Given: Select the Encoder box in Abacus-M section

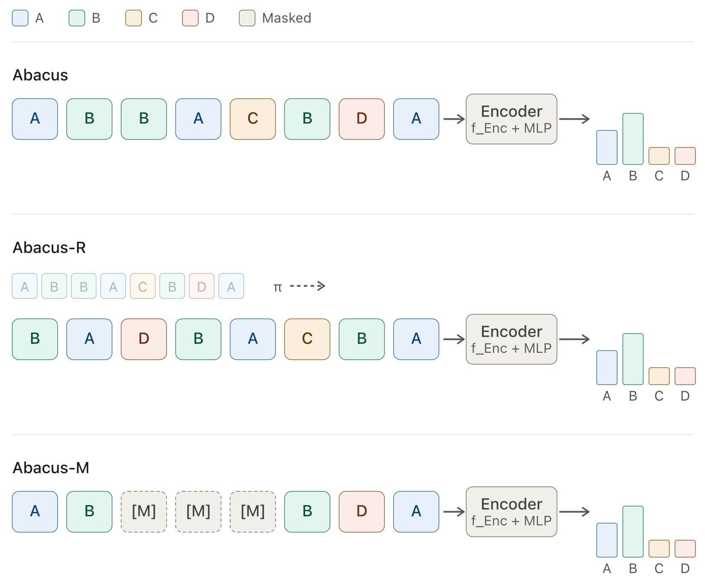Looking at the screenshot, I should [x=511, y=512].
